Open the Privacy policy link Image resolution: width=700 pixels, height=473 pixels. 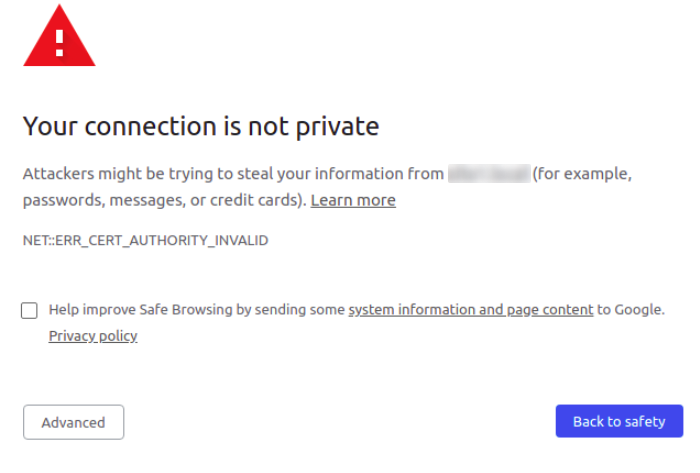pos(93,336)
